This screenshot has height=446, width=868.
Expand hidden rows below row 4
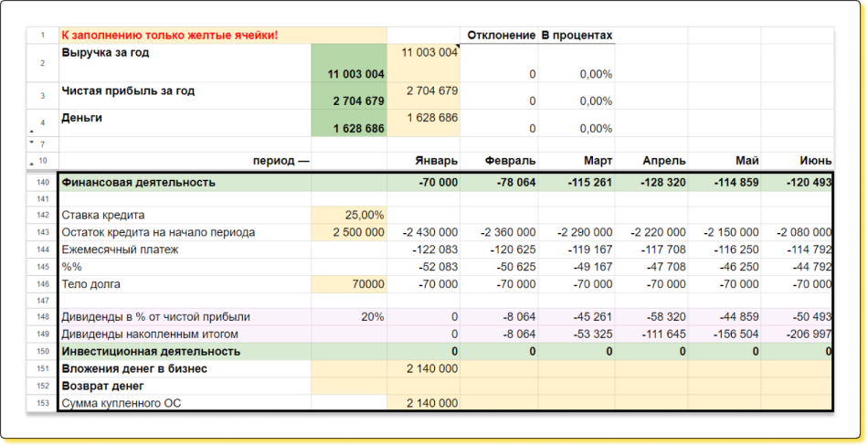(30, 133)
